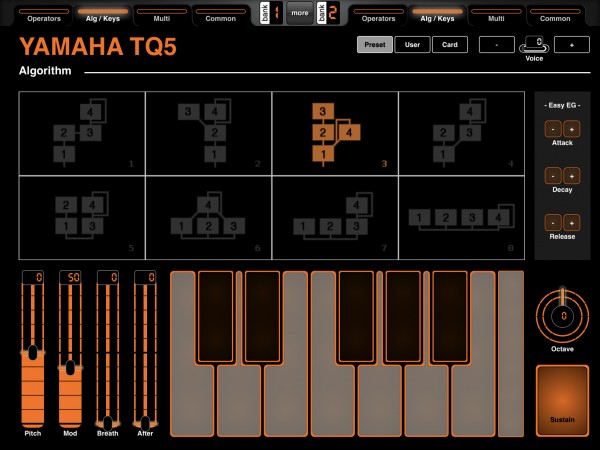
Task: Click bank 2 indicator
Action: 328,13
